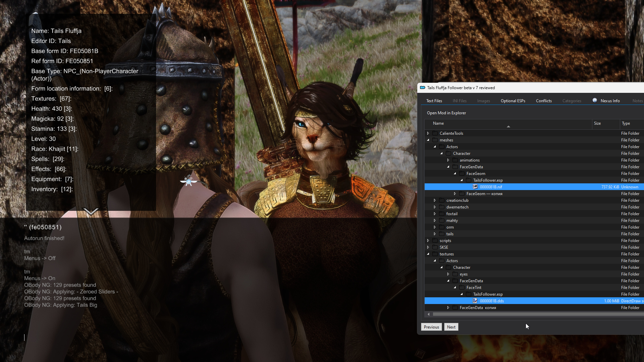The width and height of the screenshot is (644, 362).
Task: Open the Text Files tab
Action: tap(434, 101)
